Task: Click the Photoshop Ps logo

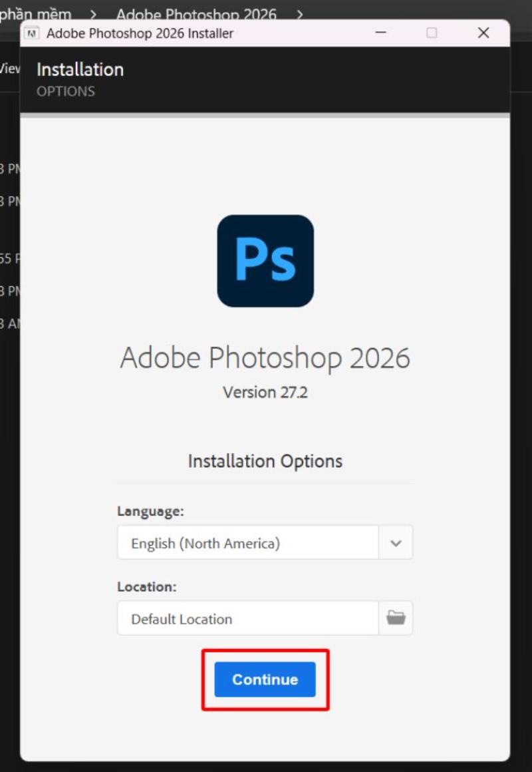Action: point(265,261)
